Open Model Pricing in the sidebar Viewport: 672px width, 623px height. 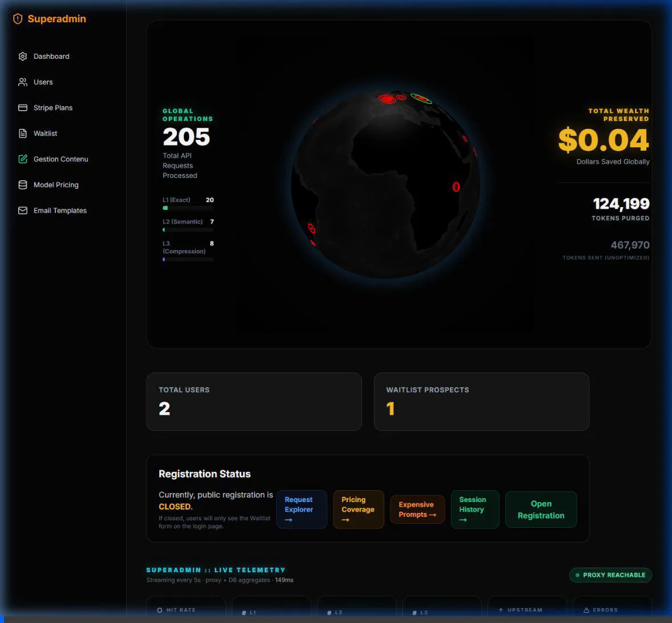56,185
